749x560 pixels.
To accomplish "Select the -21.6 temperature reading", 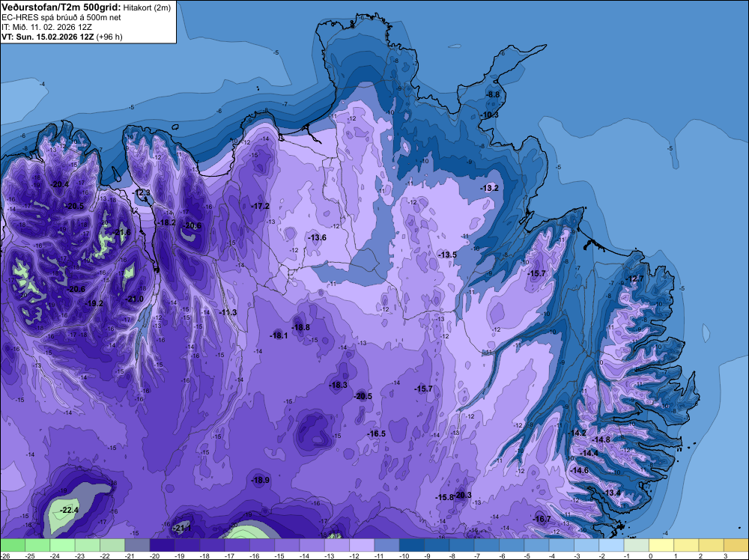I will pyautogui.click(x=122, y=233).
